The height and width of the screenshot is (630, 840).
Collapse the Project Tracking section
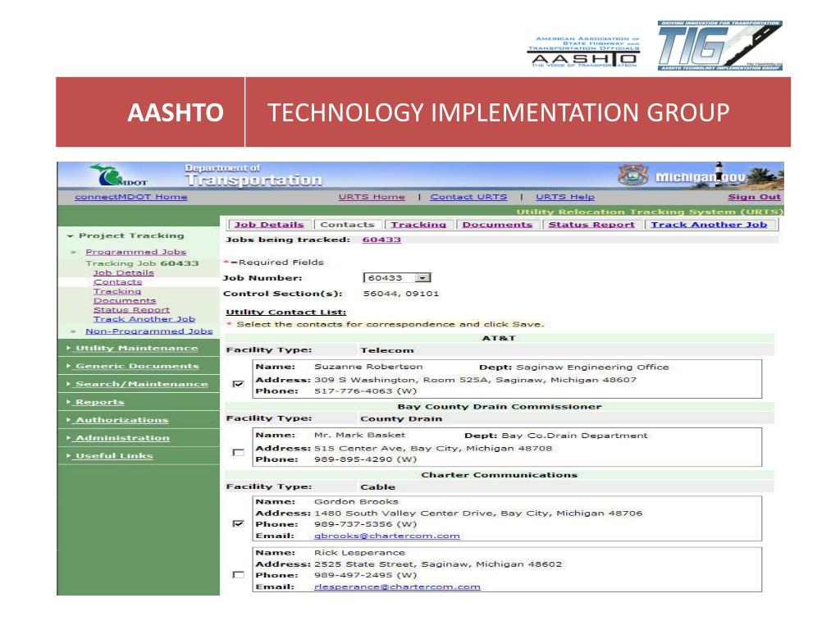coord(126,235)
